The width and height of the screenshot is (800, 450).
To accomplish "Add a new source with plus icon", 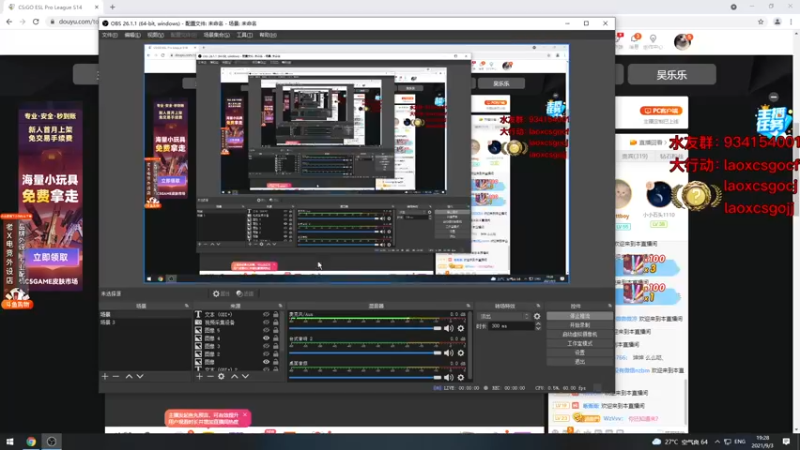I will coord(199,377).
